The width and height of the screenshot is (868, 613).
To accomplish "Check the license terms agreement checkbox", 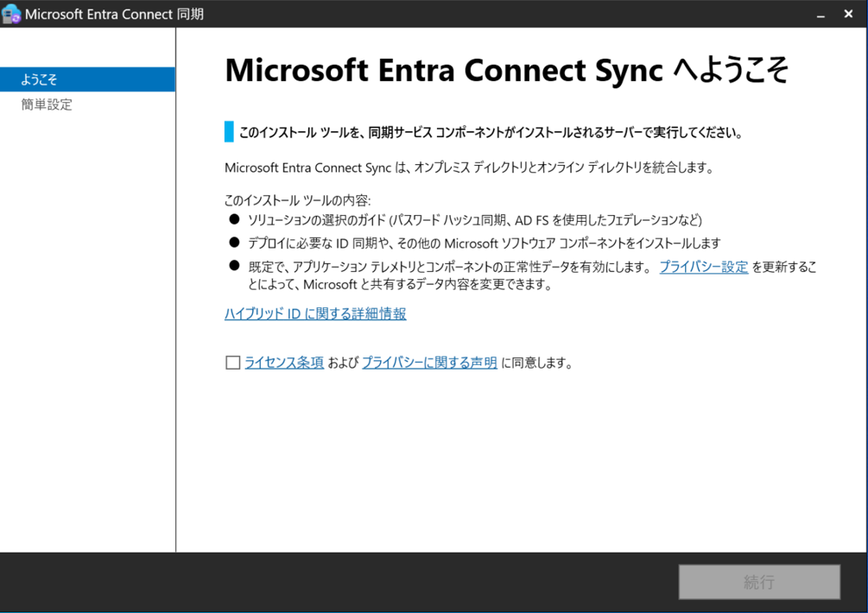I will (233, 363).
